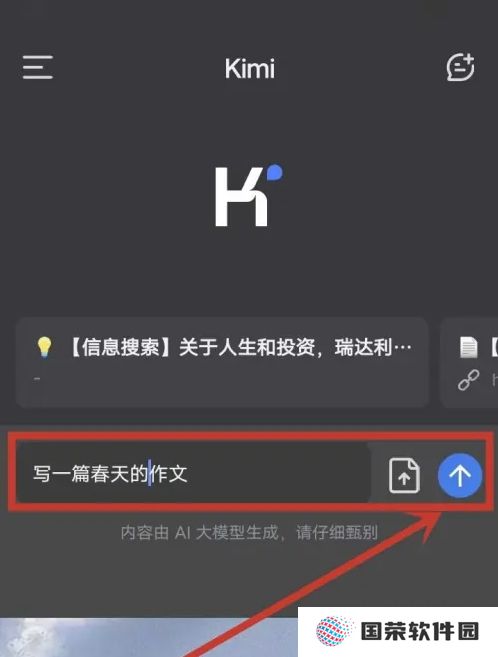
Task: Tap the dash subtitle under 信息搜索 card
Action: pos(38,379)
